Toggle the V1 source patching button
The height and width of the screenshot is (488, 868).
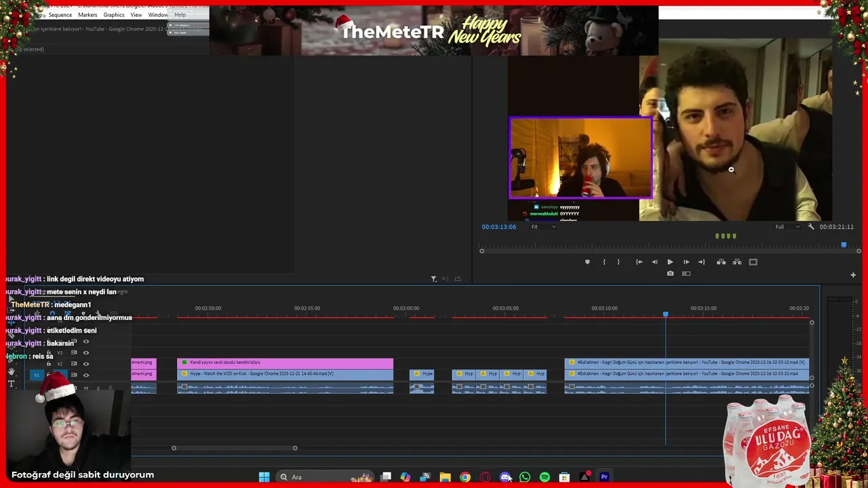click(x=37, y=375)
